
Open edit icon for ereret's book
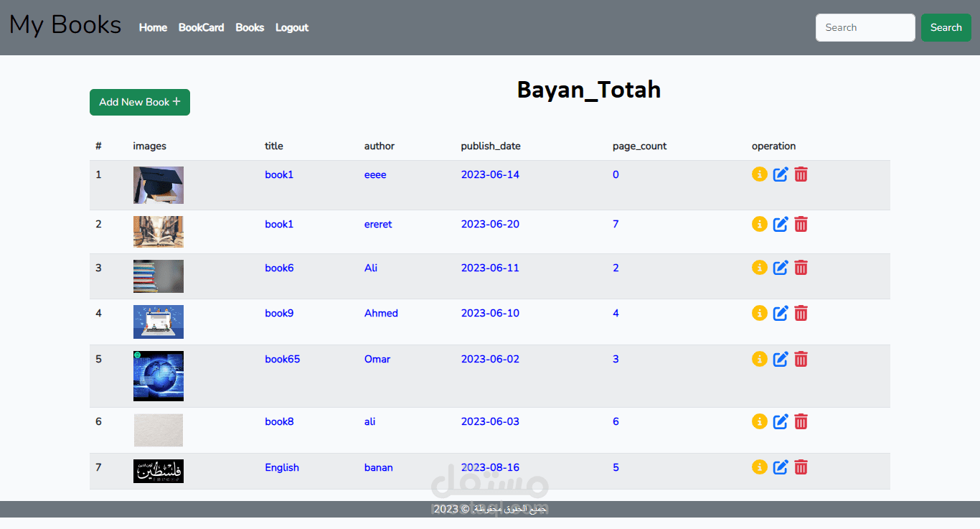[x=781, y=224]
